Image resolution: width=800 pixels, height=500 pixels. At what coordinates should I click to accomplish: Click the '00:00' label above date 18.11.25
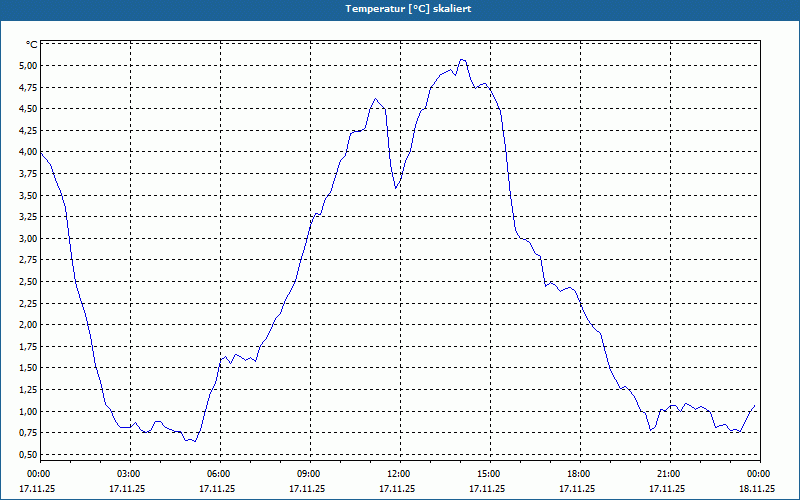760,474
